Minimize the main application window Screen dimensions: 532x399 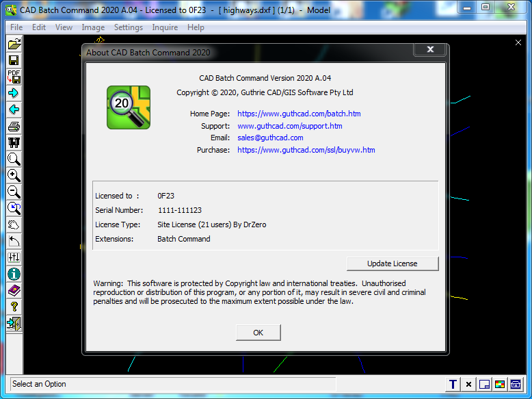click(x=467, y=7)
